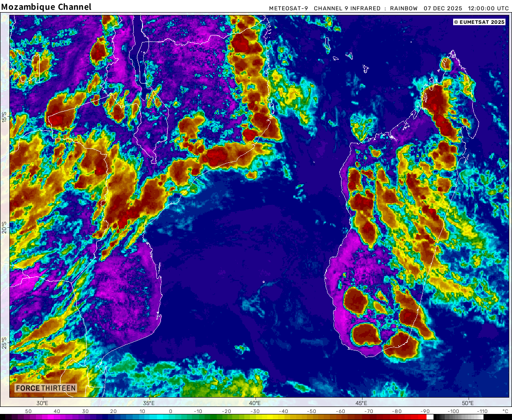Click the 0 value on temperature scale
The height and width of the screenshot is (420, 512).
tap(170, 411)
